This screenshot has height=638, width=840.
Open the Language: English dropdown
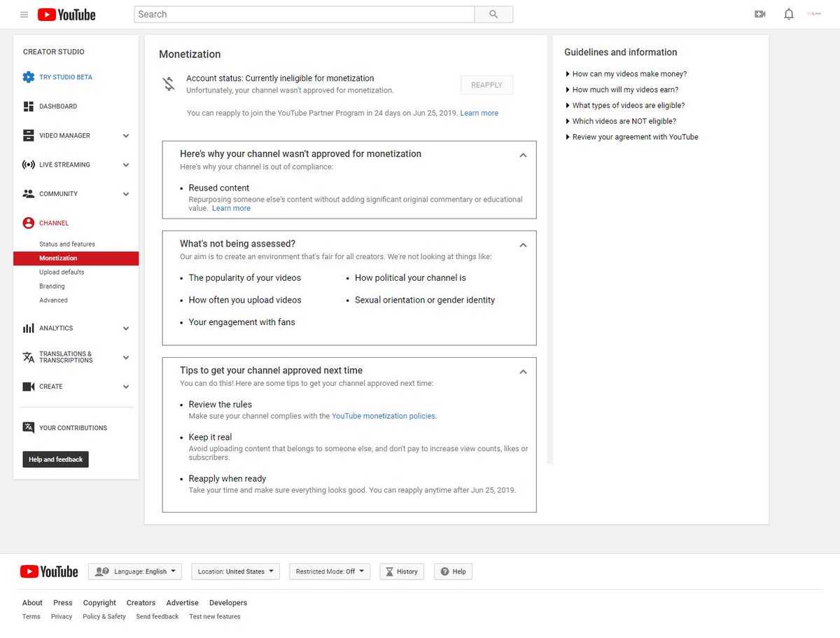tap(135, 571)
